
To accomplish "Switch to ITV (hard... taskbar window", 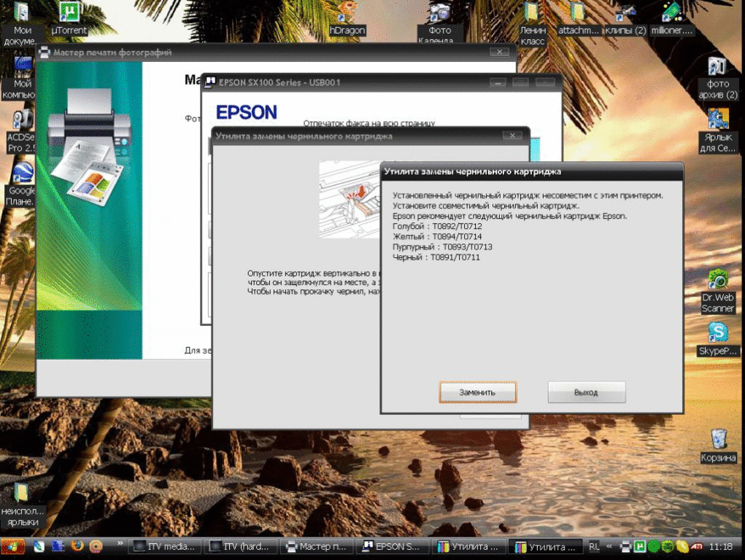I will coord(240,547).
